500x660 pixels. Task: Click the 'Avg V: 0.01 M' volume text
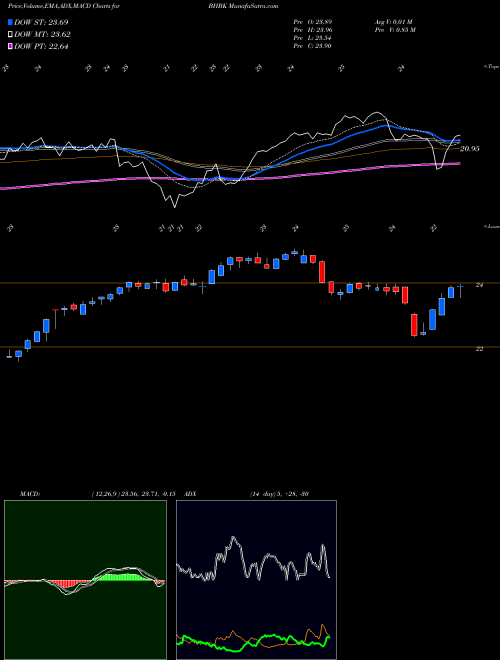(x=394, y=22)
